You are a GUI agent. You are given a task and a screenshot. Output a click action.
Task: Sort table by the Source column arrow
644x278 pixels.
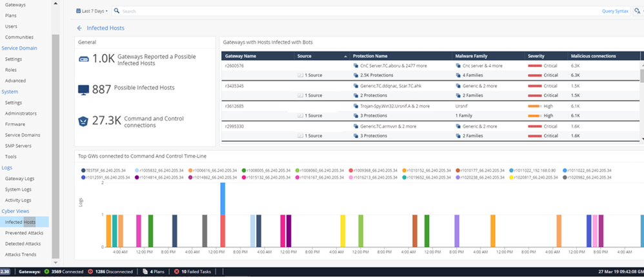click(x=345, y=56)
